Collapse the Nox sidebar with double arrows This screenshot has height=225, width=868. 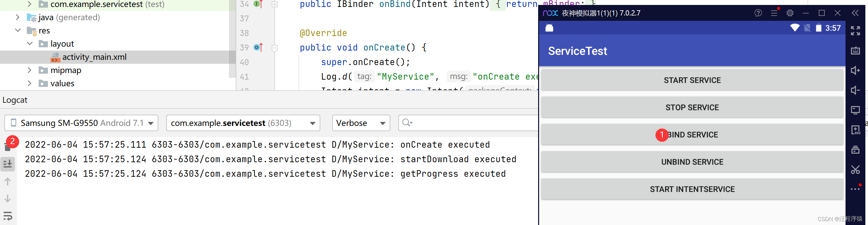tap(855, 13)
